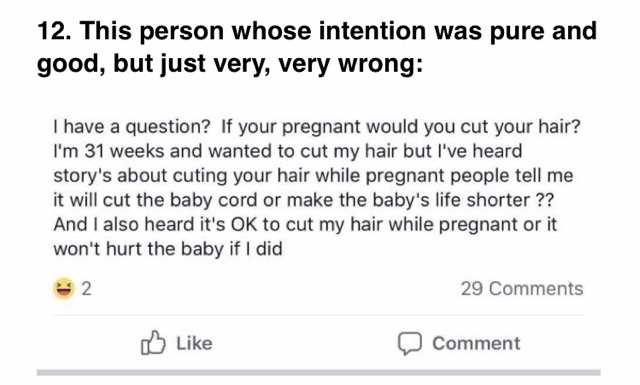The width and height of the screenshot is (640, 385).
Task: Click the gray separator bar below the post
Action: [318, 372]
